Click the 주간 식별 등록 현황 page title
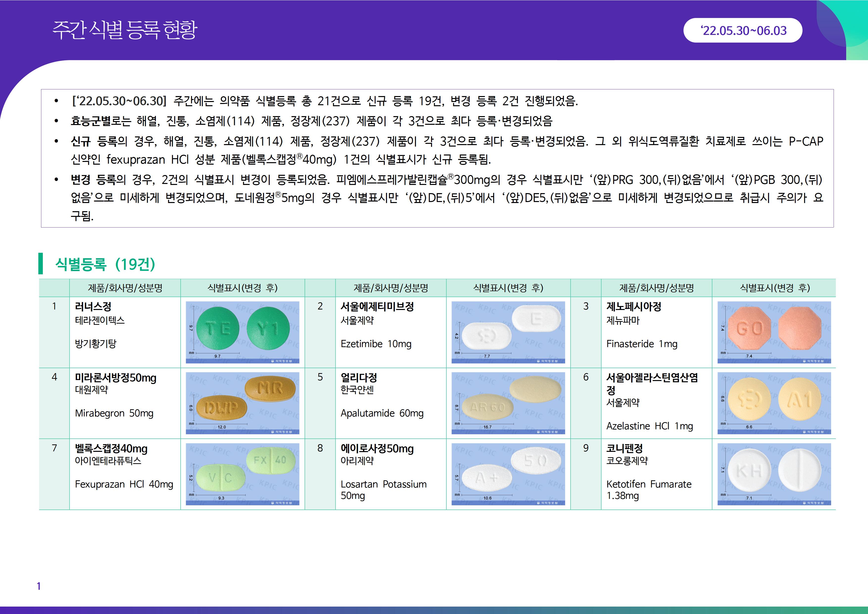This screenshot has width=868, height=614. coord(125,30)
